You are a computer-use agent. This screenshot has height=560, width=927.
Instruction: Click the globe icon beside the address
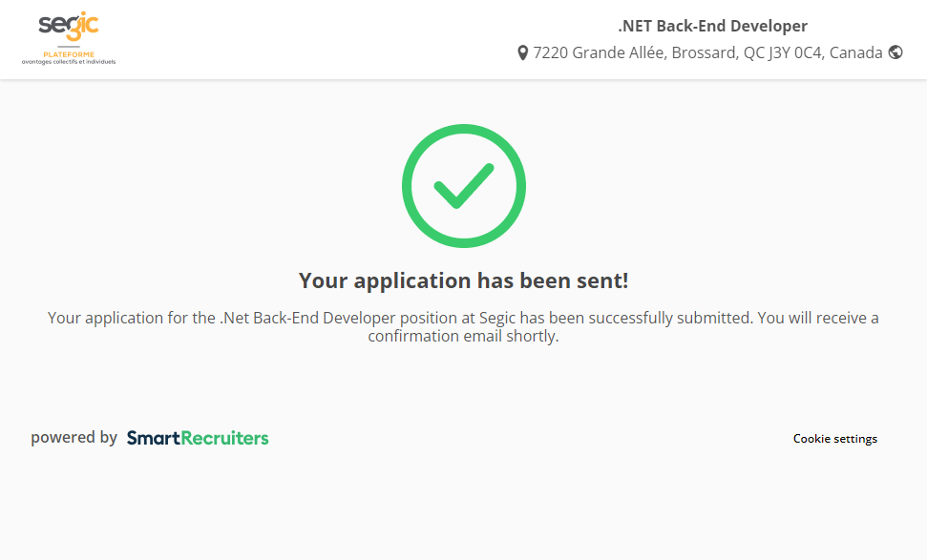pos(895,52)
